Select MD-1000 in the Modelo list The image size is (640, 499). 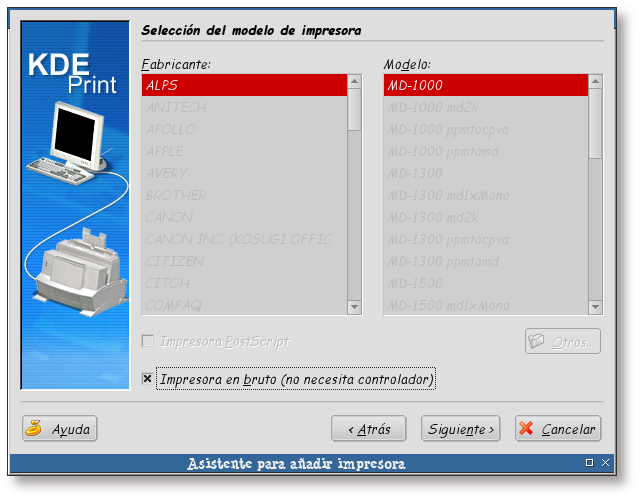pyautogui.click(x=485, y=86)
